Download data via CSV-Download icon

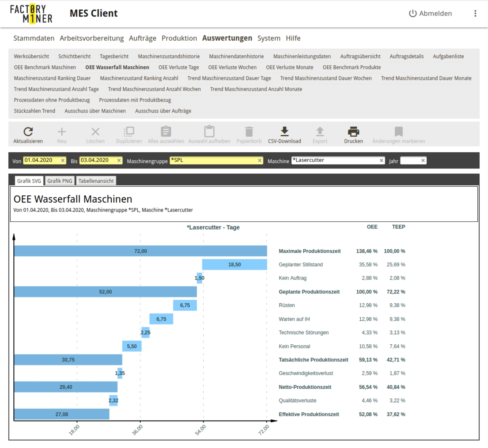click(x=284, y=132)
